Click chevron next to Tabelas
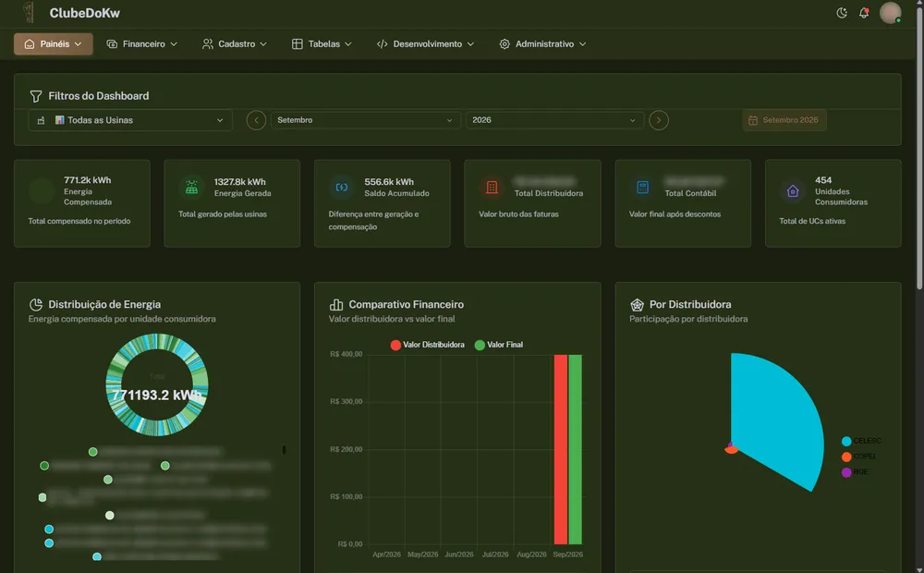 click(348, 44)
